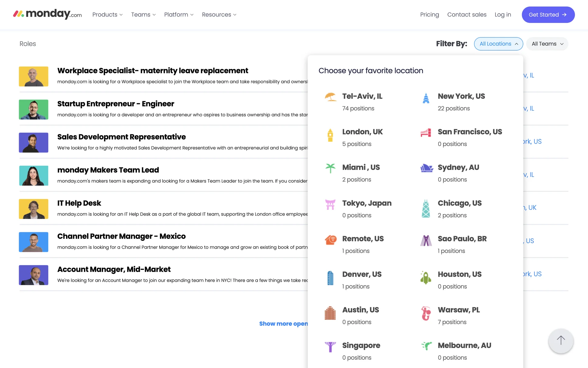Screen dimensions: 588x368
Task: Click the New York Statue of Liberty icon
Action: [x=426, y=98]
